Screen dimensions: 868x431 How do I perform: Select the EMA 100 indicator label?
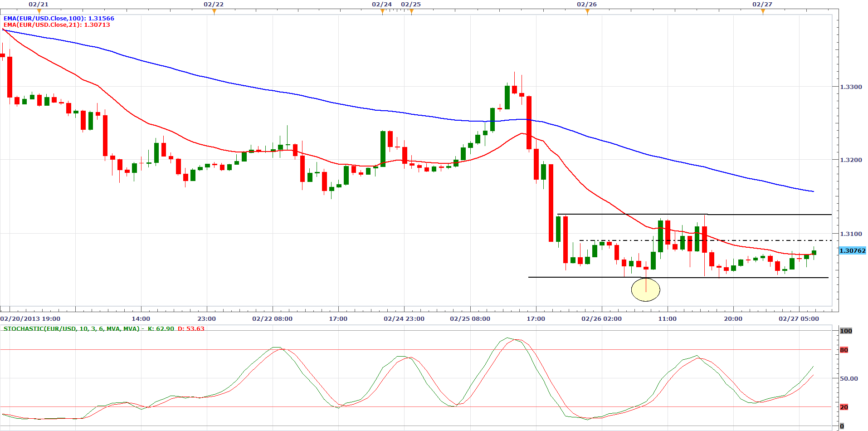pyautogui.click(x=59, y=19)
